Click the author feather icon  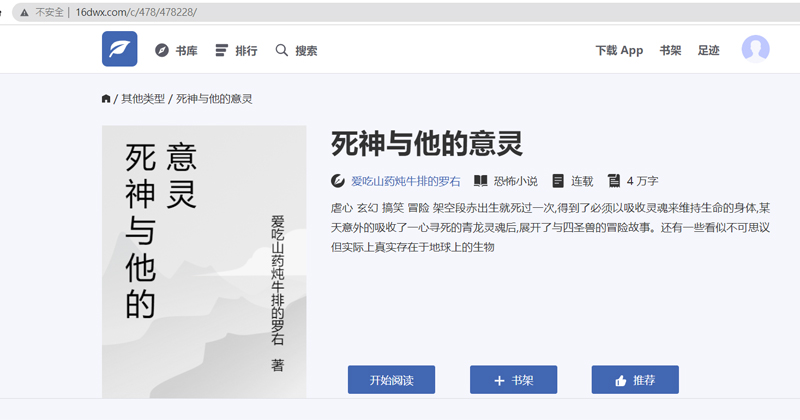click(x=338, y=181)
